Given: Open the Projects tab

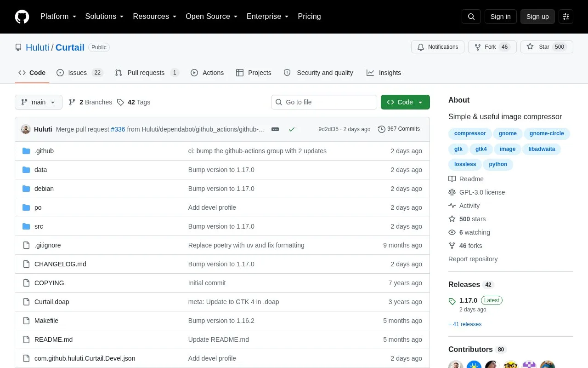Looking at the screenshot, I should pos(254,73).
